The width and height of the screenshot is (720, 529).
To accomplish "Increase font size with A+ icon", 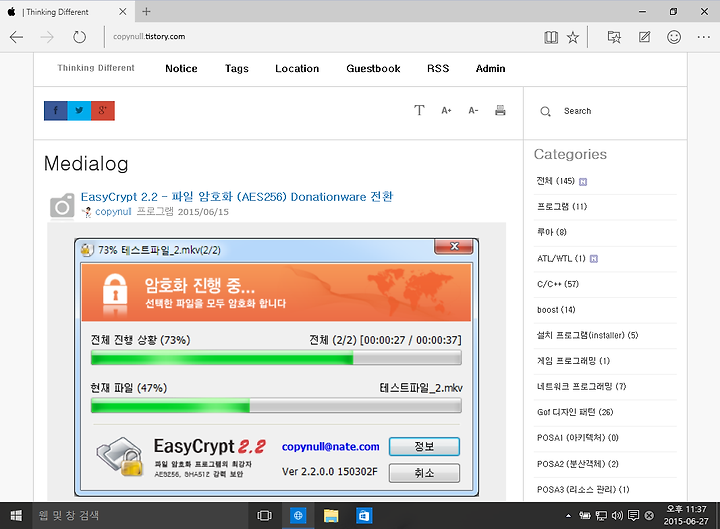I will (446, 110).
